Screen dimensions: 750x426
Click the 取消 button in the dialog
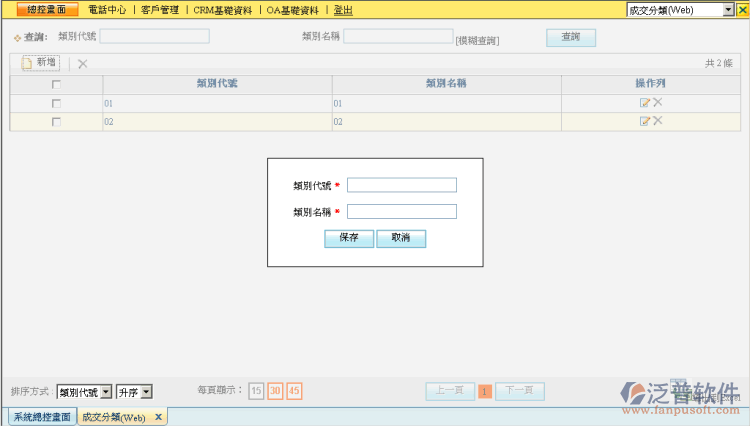point(401,239)
